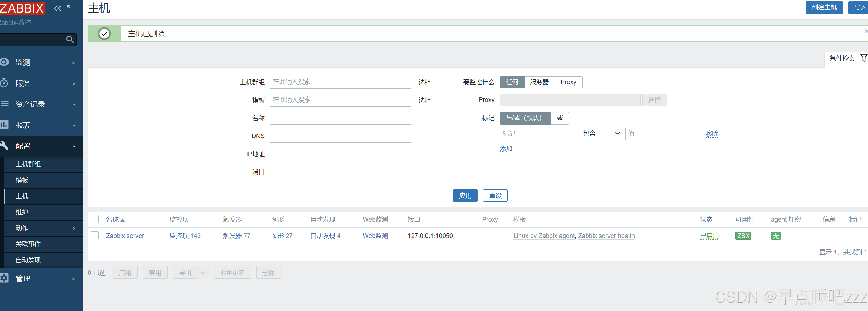Open the 包含 tag operator dropdown
The width and height of the screenshot is (868, 311).
pos(601,134)
